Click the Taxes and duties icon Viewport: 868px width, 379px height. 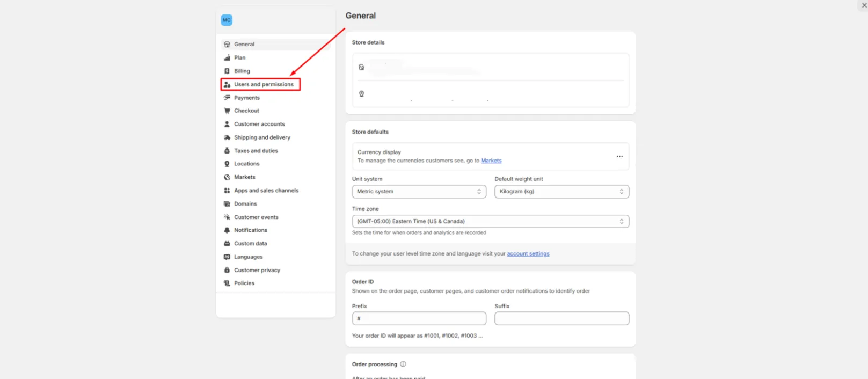[227, 151]
